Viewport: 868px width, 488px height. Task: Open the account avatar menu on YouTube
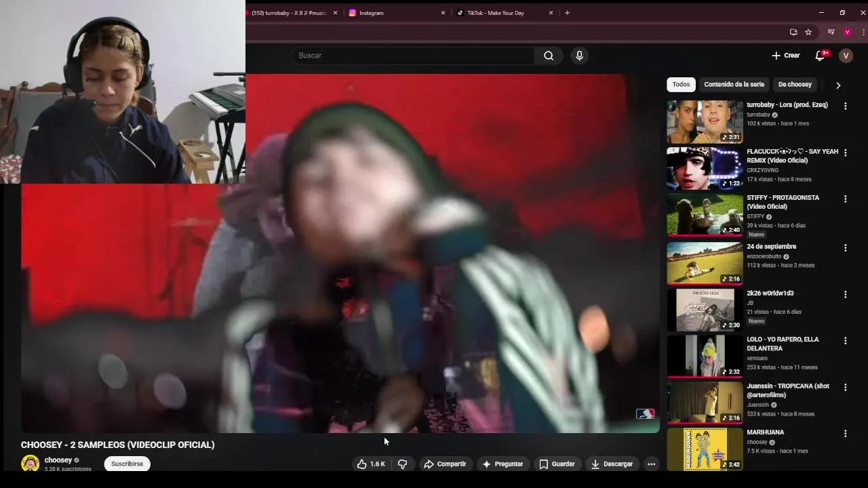click(x=846, y=56)
